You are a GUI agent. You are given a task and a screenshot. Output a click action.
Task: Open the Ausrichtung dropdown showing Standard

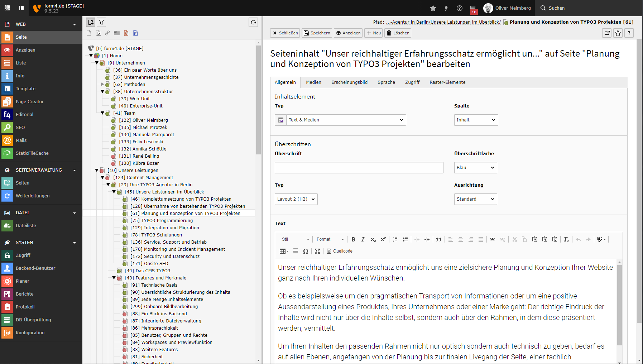click(476, 199)
